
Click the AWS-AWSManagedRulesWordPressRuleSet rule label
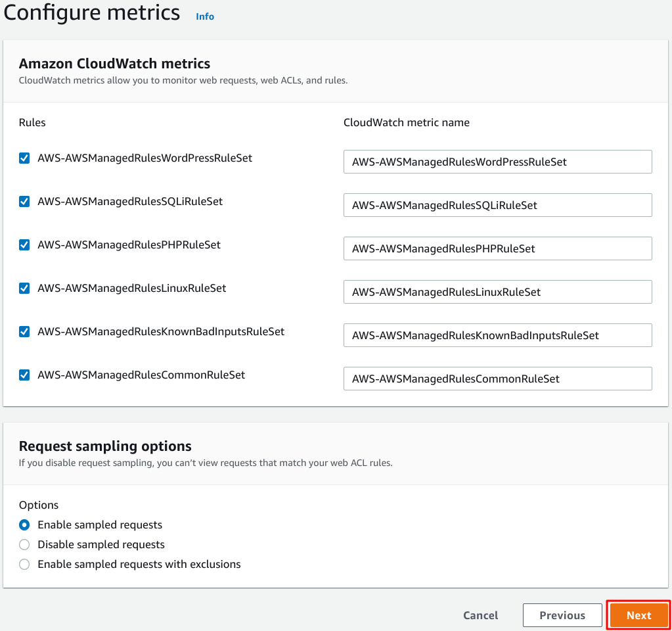coord(145,158)
